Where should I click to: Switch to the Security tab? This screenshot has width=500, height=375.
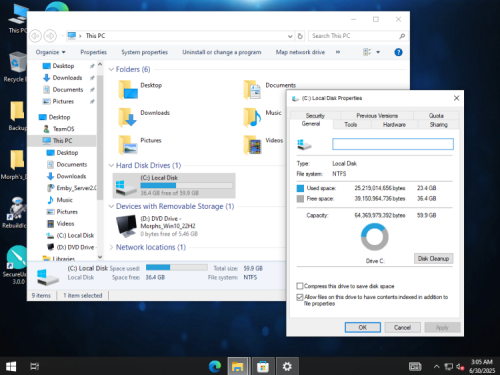tap(315, 116)
